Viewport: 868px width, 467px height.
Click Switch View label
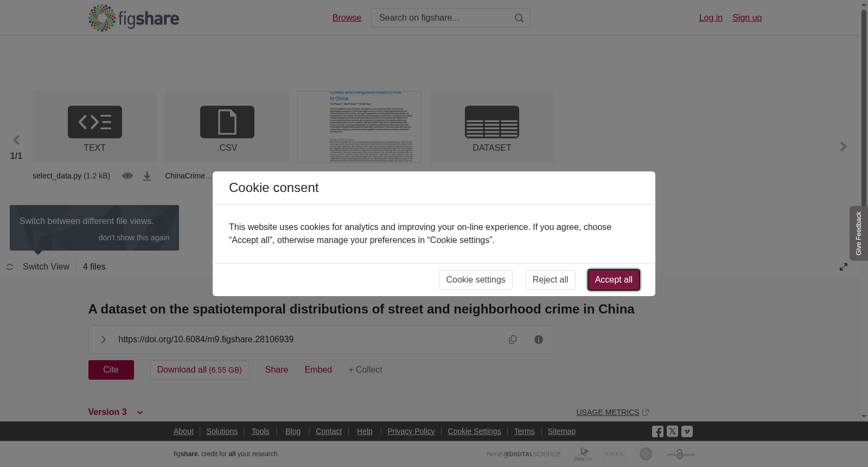(46, 267)
